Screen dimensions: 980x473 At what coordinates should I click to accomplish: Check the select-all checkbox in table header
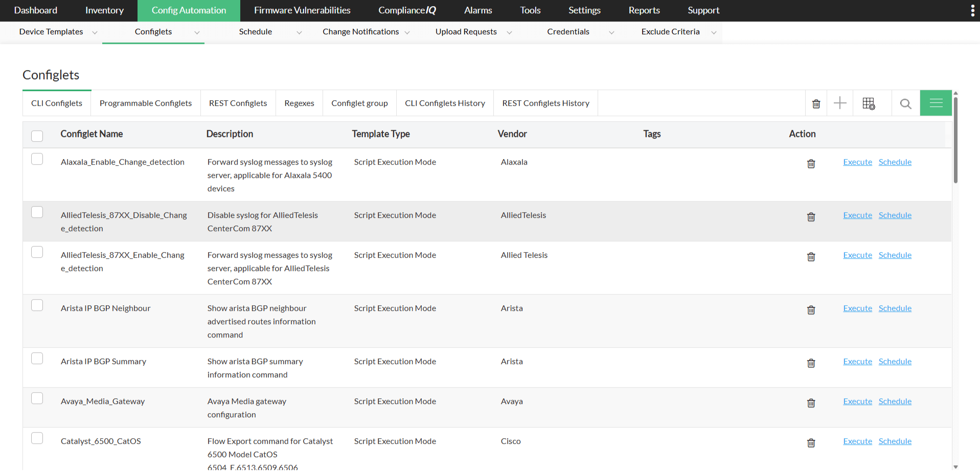coord(37,136)
